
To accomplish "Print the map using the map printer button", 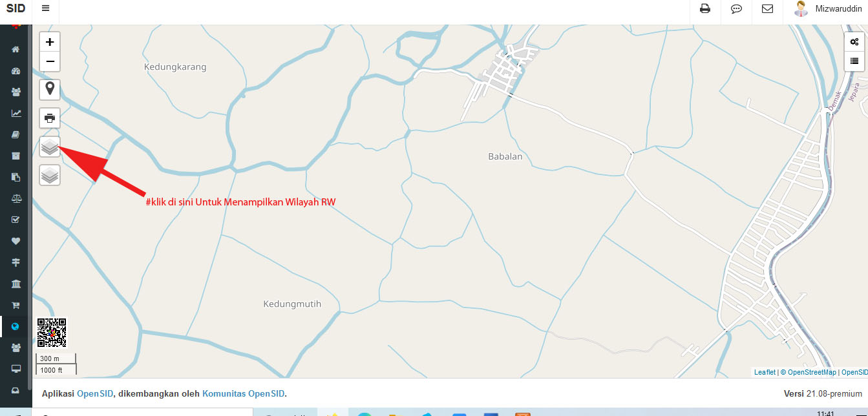I will 50,118.
